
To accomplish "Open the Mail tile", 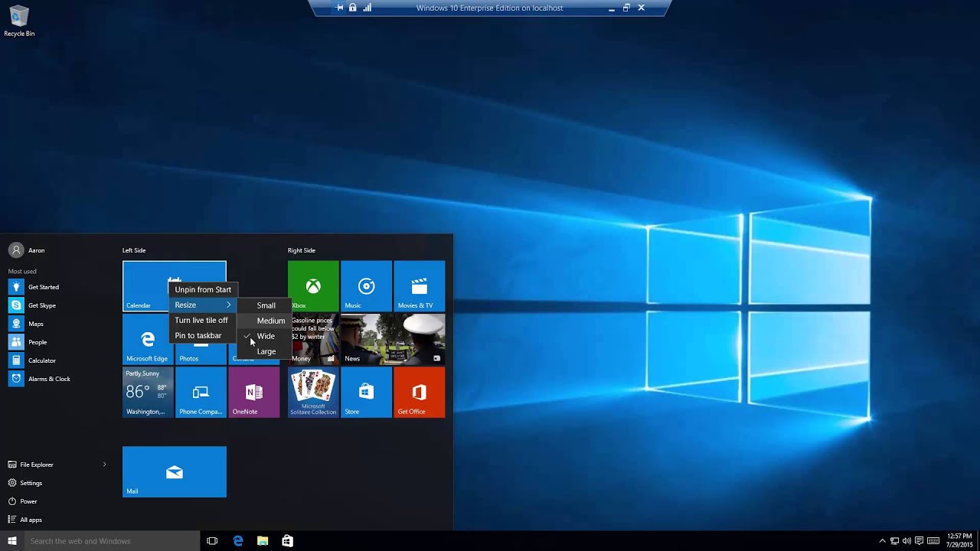I will [175, 471].
